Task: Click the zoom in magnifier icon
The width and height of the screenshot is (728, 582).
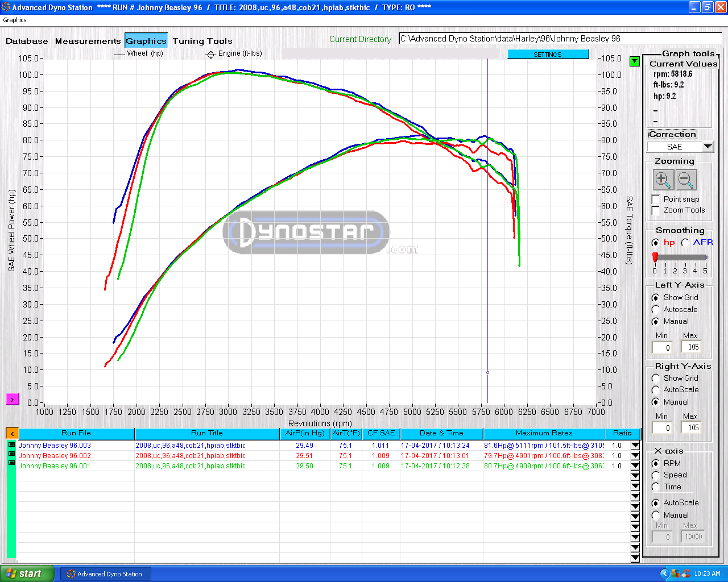Action: coord(663,180)
